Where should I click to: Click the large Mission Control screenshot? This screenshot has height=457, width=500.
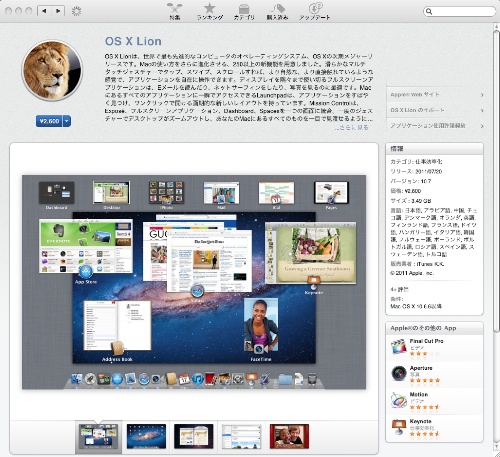(194, 282)
